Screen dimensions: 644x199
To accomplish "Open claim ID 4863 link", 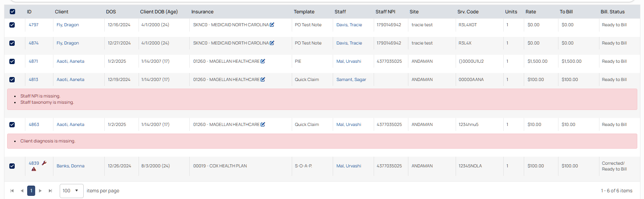I will [34, 125].
